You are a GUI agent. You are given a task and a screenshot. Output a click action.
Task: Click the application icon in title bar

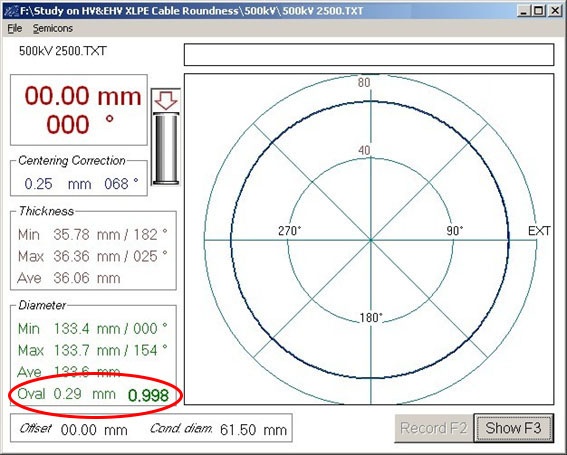coord(11,11)
